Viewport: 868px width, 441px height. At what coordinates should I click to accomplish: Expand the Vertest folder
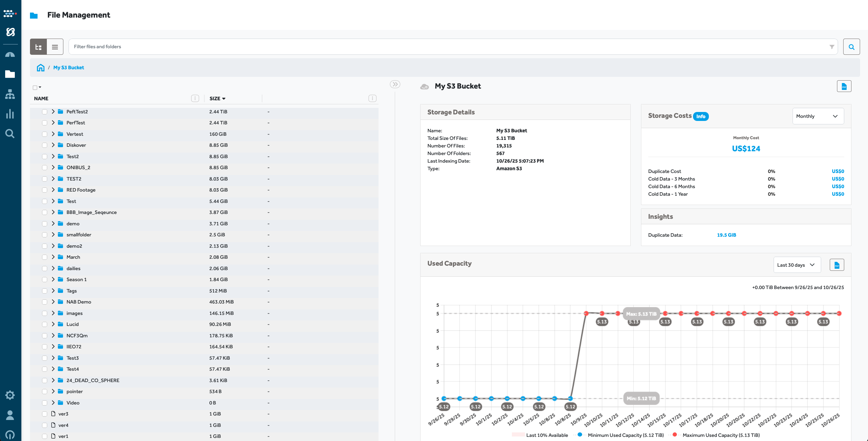(x=53, y=134)
